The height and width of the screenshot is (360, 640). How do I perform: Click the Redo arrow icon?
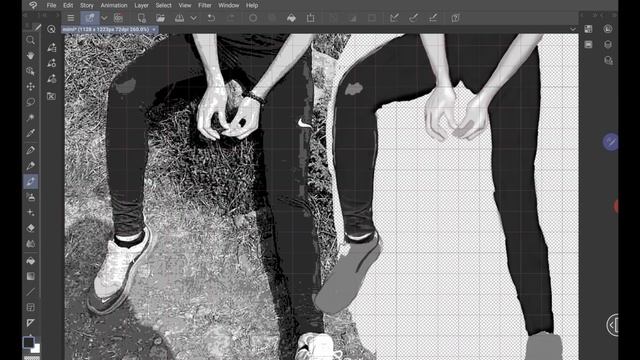pyautogui.click(x=231, y=18)
